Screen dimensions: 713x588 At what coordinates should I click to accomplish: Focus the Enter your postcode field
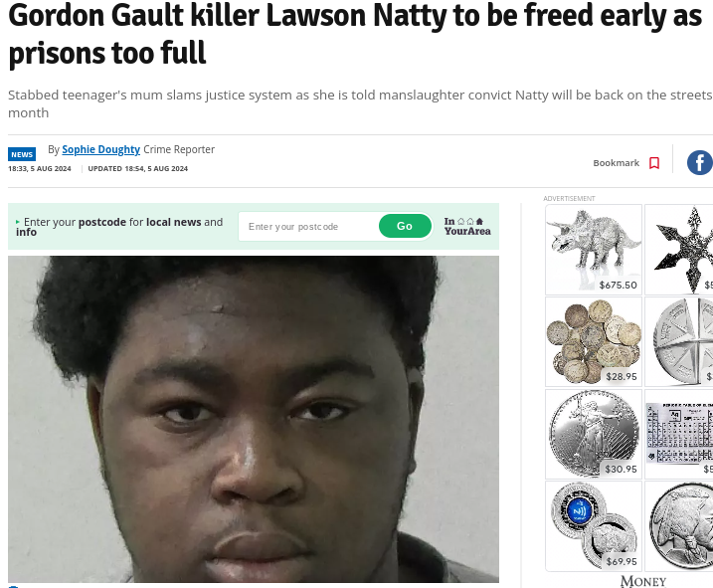point(308,226)
